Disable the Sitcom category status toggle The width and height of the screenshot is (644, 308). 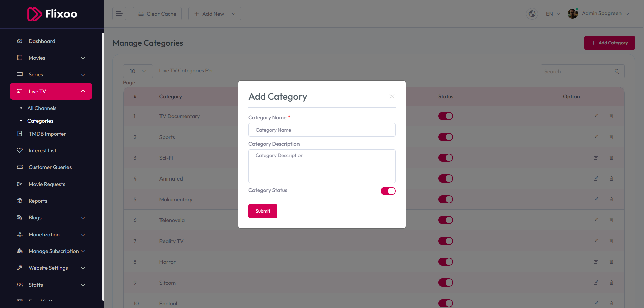(x=446, y=283)
